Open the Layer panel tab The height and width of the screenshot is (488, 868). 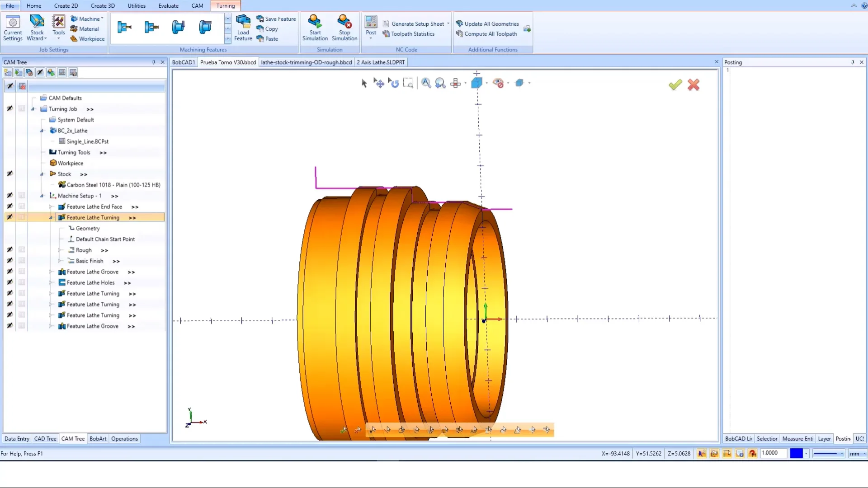(824, 439)
